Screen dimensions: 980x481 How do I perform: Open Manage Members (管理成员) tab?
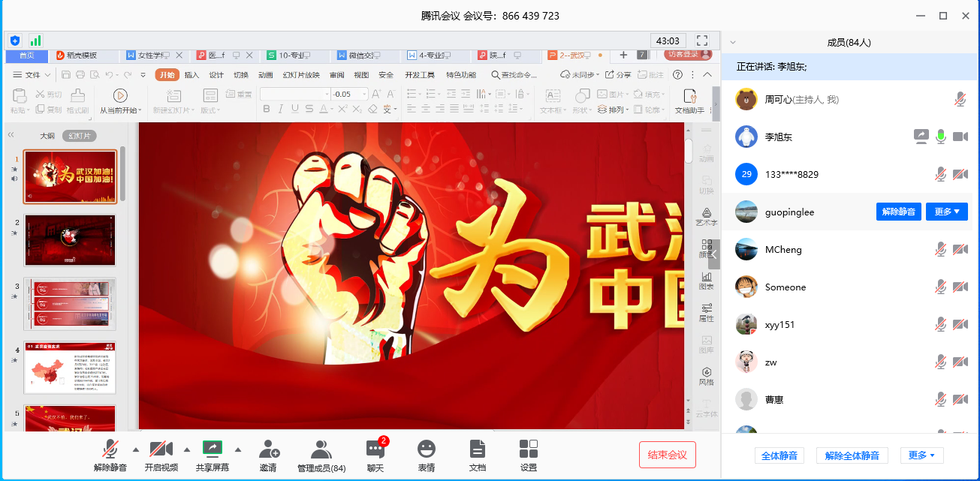coord(321,455)
